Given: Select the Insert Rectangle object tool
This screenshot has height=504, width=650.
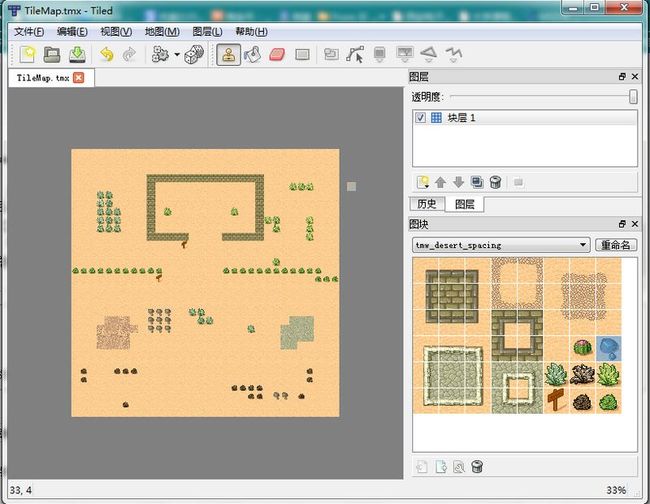Looking at the screenshot, I should coord(380,54).
